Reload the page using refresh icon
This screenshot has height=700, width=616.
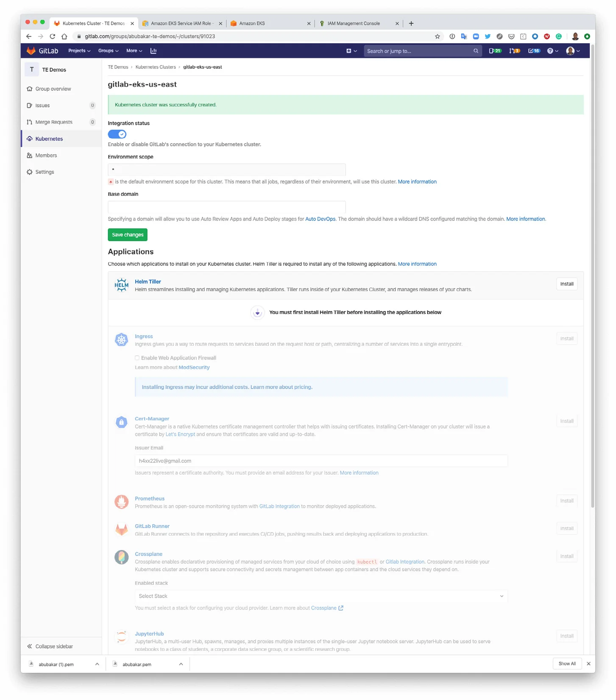53,36
